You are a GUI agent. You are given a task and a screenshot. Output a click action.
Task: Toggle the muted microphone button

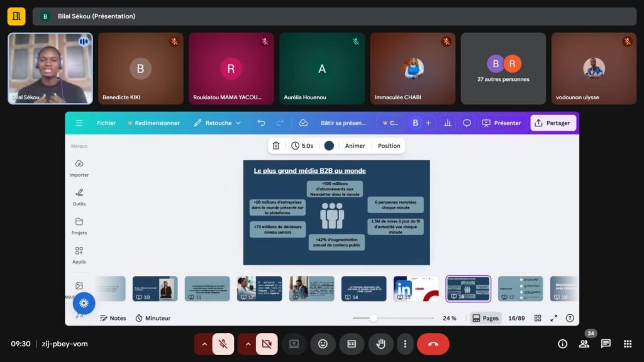(x=223, y=344)
